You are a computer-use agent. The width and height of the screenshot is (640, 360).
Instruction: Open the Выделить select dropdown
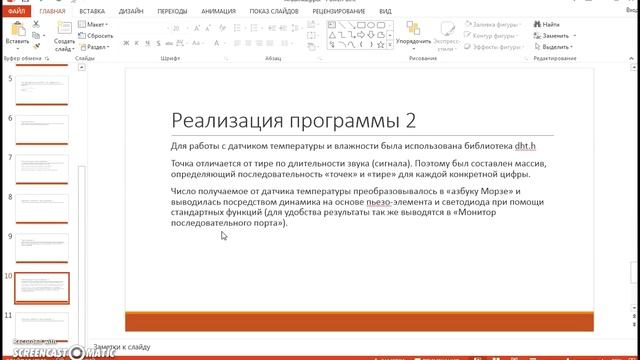pos(554,47)
